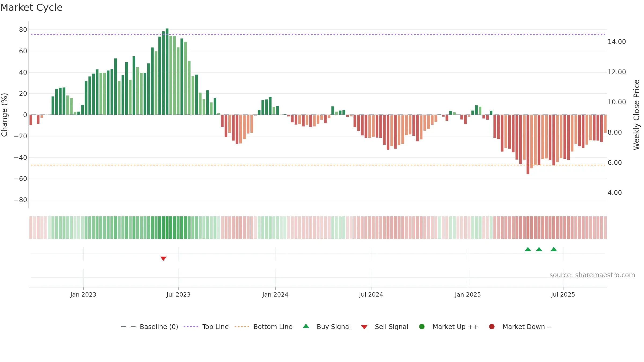The width and height of the screenshot is (644, 362).
Task: Click the Jan 2023 axis label
Action: 83,294
